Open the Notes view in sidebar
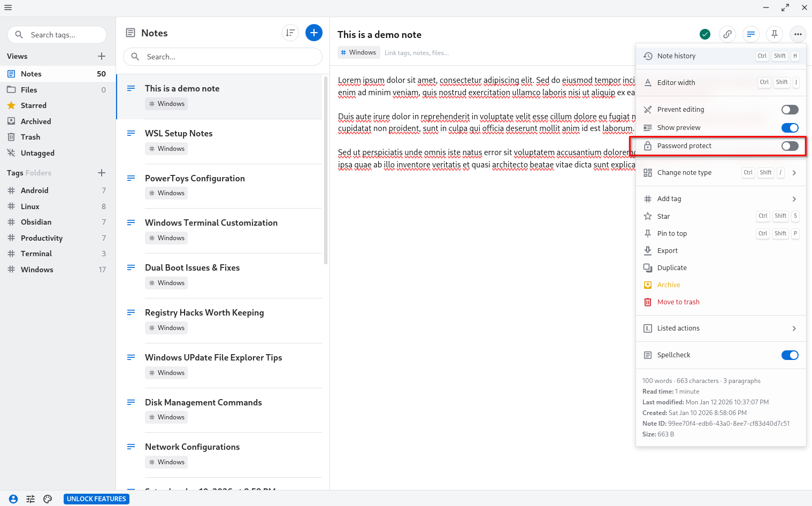 [x=58, y=74]
